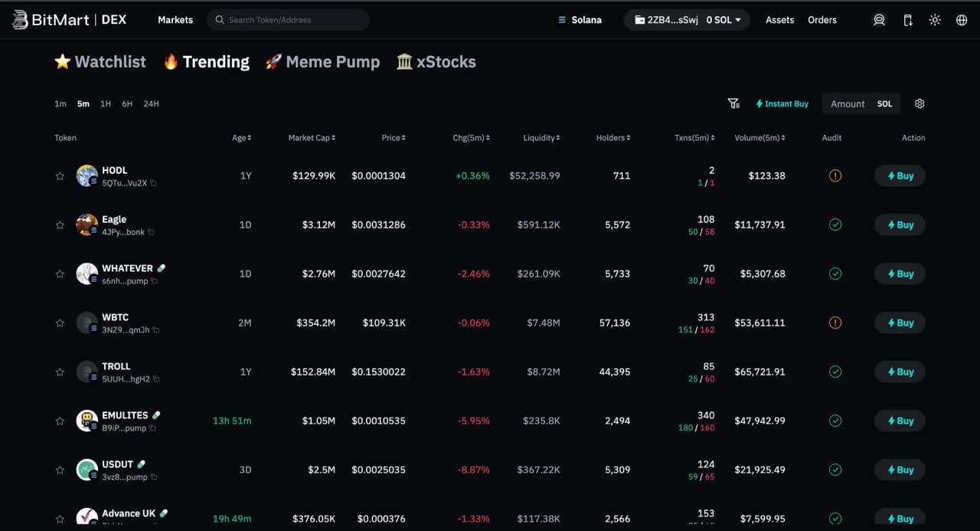Copy TROLL token address
Image resolution: width=980 pixels, height=531 pixels.
click(x=156, y=379)
